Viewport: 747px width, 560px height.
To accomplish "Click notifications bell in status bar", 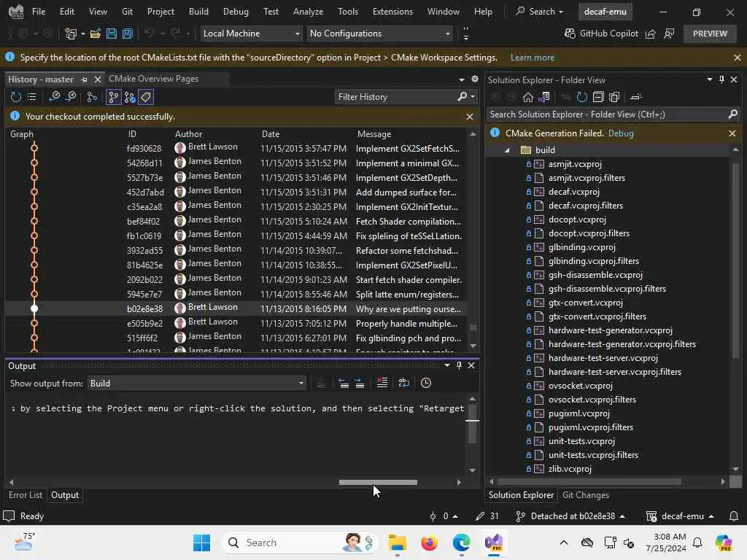I will point(734,516).
